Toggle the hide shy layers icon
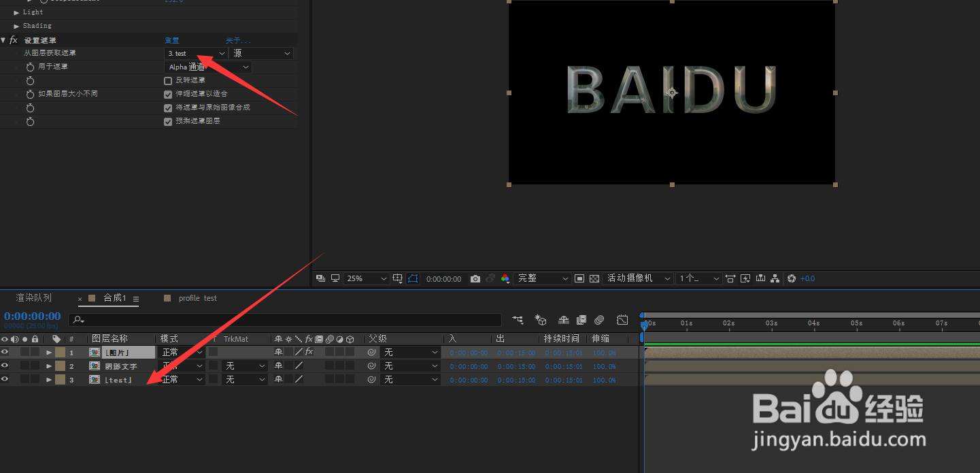The height and width of the screenshot is (473, 980). (x=564, y=319)
